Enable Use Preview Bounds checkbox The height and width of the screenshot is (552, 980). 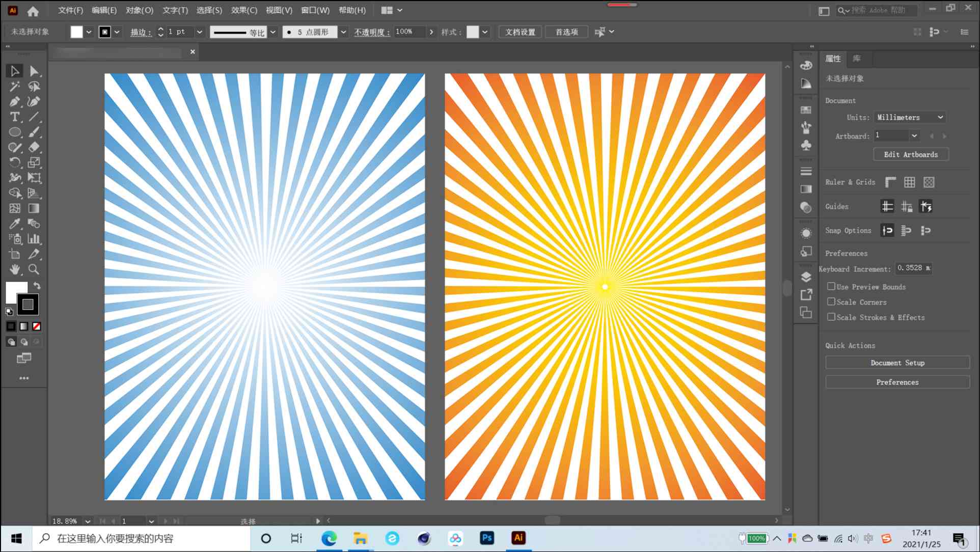pyautogui.click(x=829, y=287)
